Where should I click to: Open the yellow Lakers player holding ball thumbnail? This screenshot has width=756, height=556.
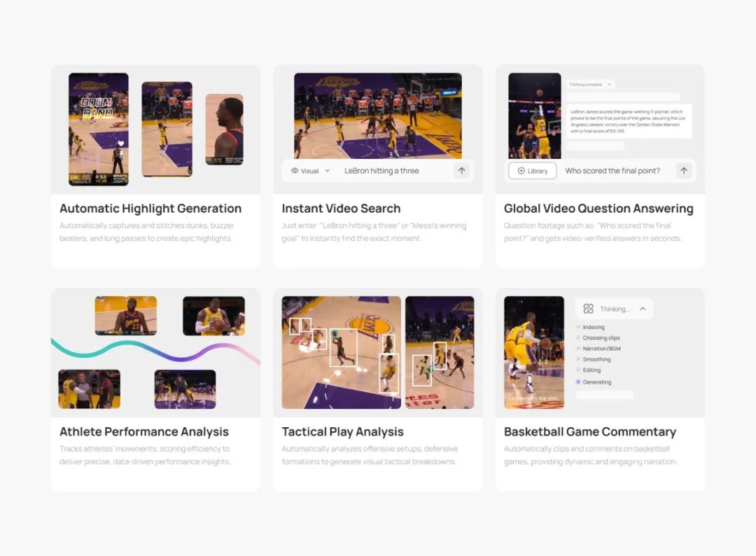click(x=213, y=316)
